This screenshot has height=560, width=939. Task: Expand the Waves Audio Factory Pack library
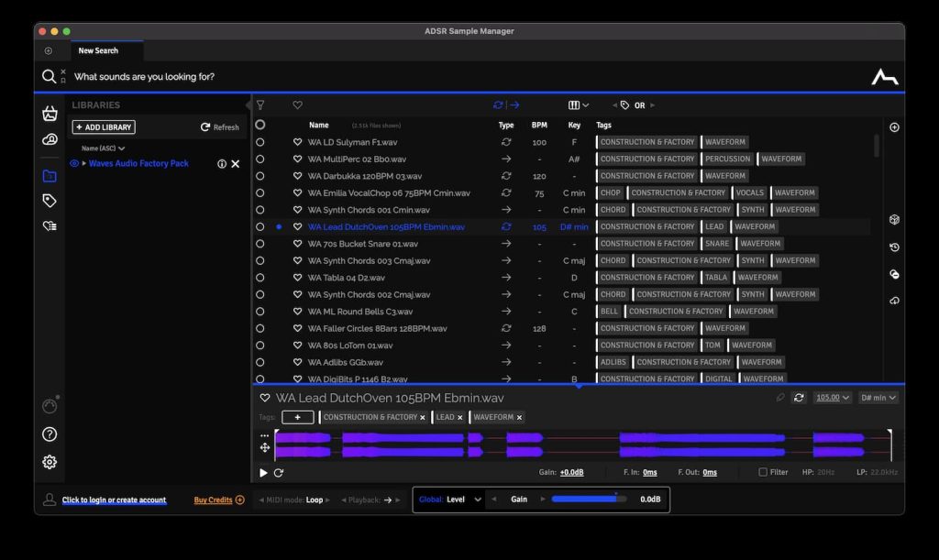(83, 163)
